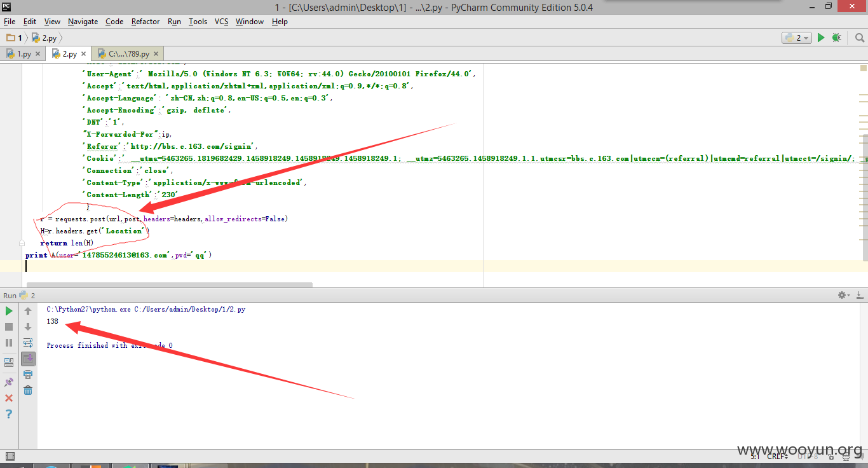Image resolution: width=868 pixels, height=468 pixels.
Task: Open the View menu
Action: pos(53,22)
